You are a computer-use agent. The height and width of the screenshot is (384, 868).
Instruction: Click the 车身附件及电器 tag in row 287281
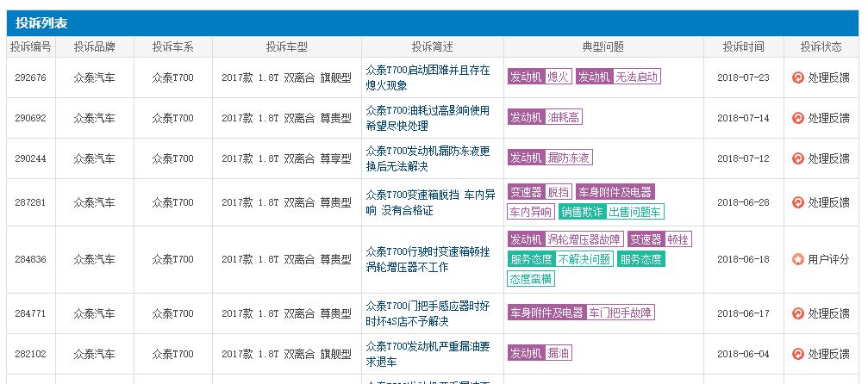[615, 192]
